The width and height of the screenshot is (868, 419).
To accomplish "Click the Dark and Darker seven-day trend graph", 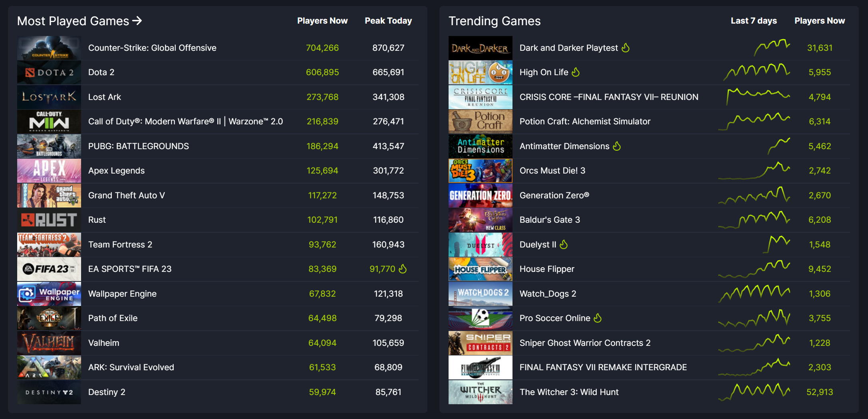I will pos(772,48).
